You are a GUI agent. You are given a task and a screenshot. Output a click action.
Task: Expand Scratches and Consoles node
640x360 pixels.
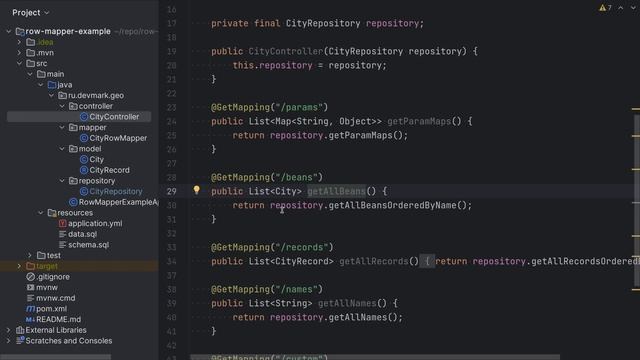(9, 340)
